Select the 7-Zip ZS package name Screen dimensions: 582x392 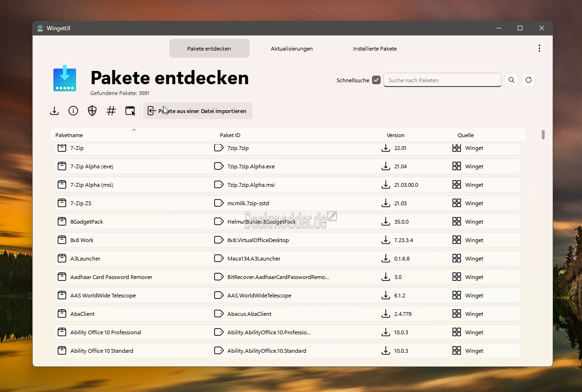tap(81, 203)
